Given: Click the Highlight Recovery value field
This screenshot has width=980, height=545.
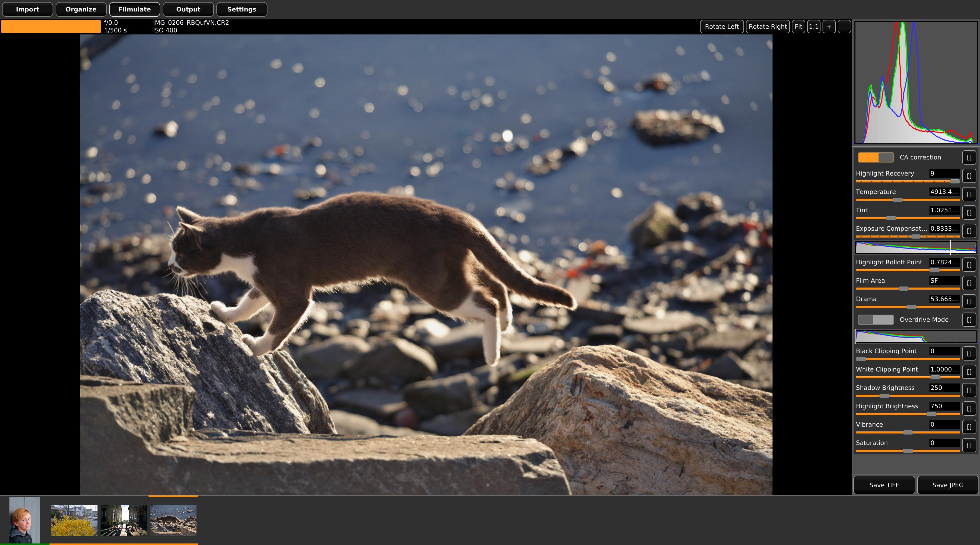Looking at the screenshot, I should 944,174.
